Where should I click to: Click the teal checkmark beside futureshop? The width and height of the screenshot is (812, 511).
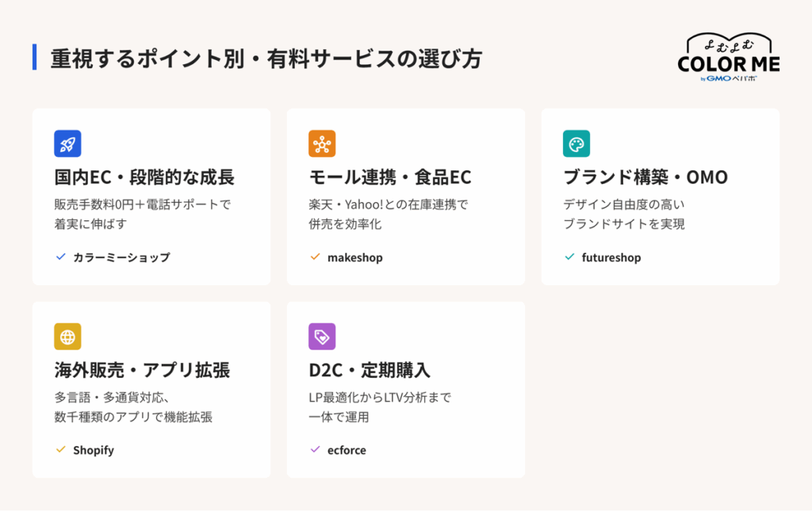(569, 257)
